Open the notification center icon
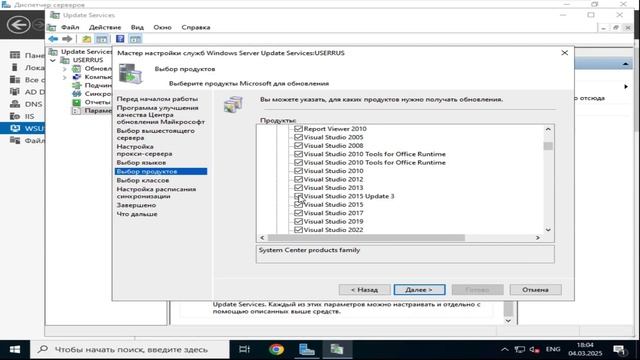The height and width of the screenshot is (360, 640). coord(620,350)
